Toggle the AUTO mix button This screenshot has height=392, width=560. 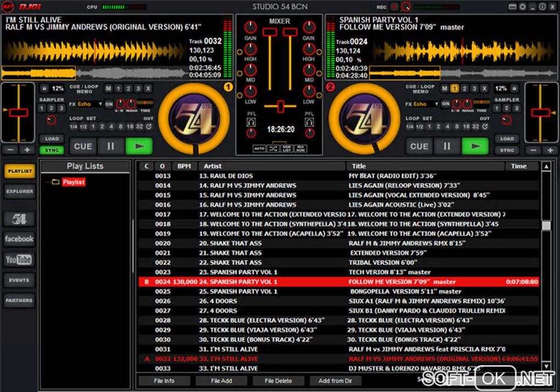click(260, 149)
